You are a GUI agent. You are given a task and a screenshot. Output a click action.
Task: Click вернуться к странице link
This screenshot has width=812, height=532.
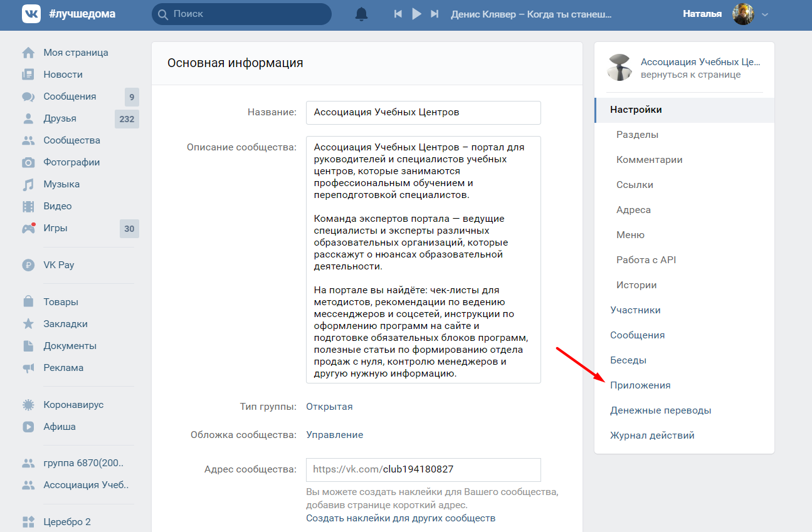click(x=690, y=75)
